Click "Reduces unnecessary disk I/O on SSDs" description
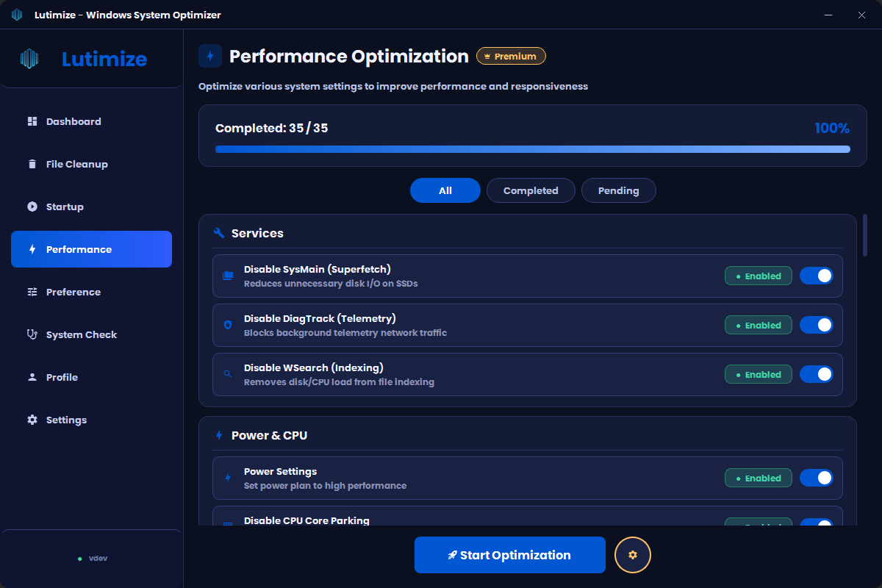Screen dimensions: 882x588 tap(331, 283)
